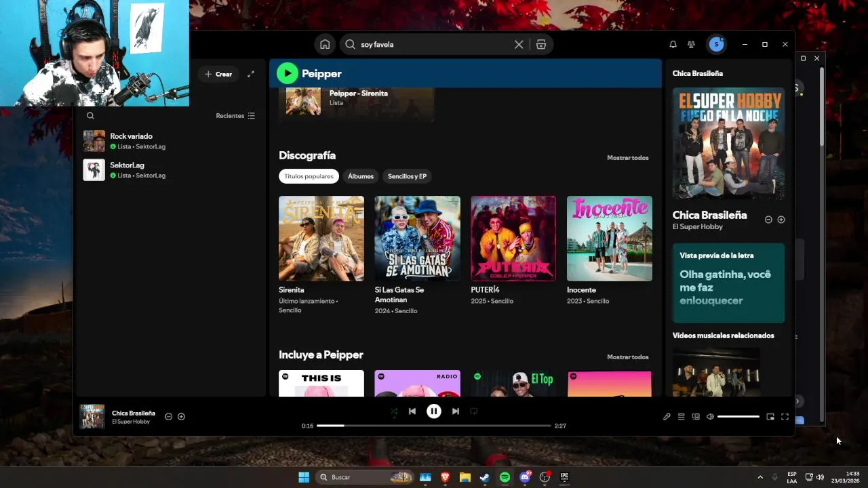
Task: Click the soy favela search field
Action: click(x=434, y=44)
